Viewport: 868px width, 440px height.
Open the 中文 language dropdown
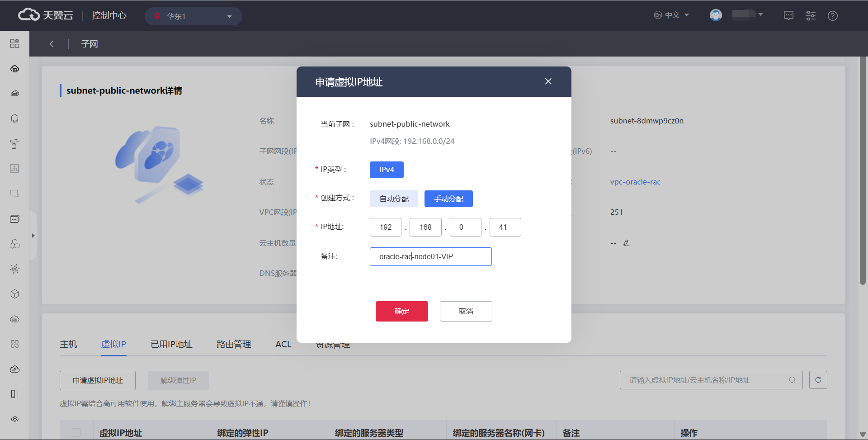pos(672,15)
